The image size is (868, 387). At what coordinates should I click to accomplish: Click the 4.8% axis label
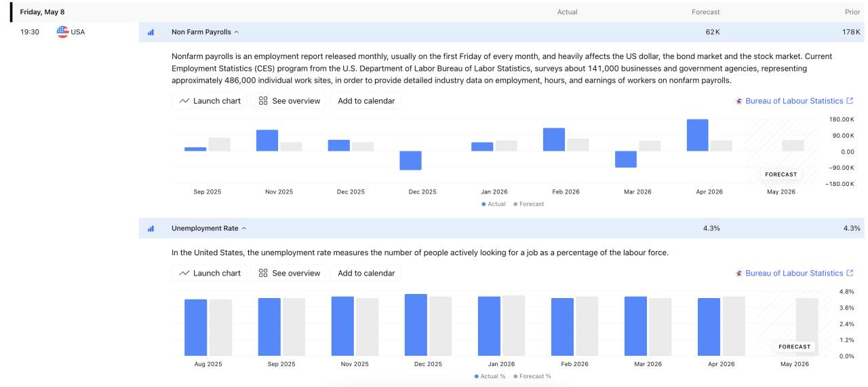(x=846, y=292)
